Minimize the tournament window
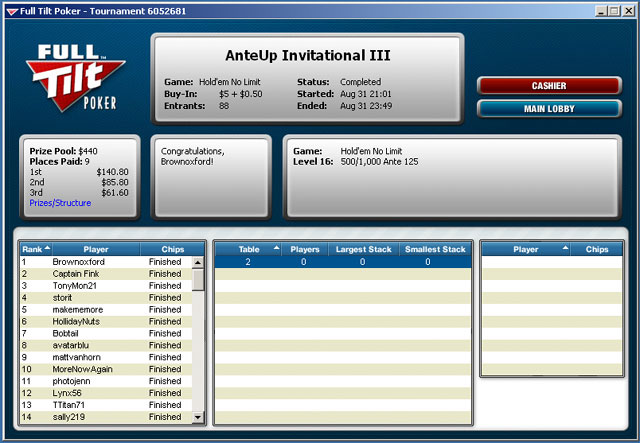 [601, 11]
